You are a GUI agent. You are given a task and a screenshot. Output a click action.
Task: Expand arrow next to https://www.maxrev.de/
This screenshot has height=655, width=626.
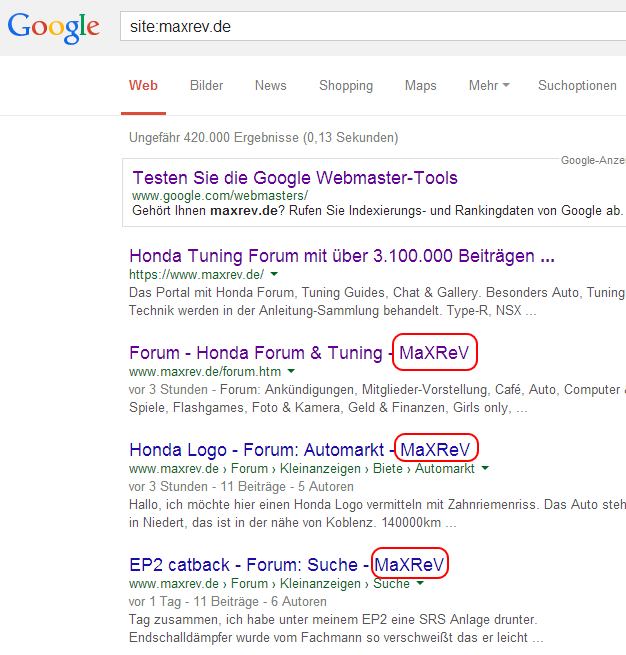pyautogui.click(x=274, y=274)
